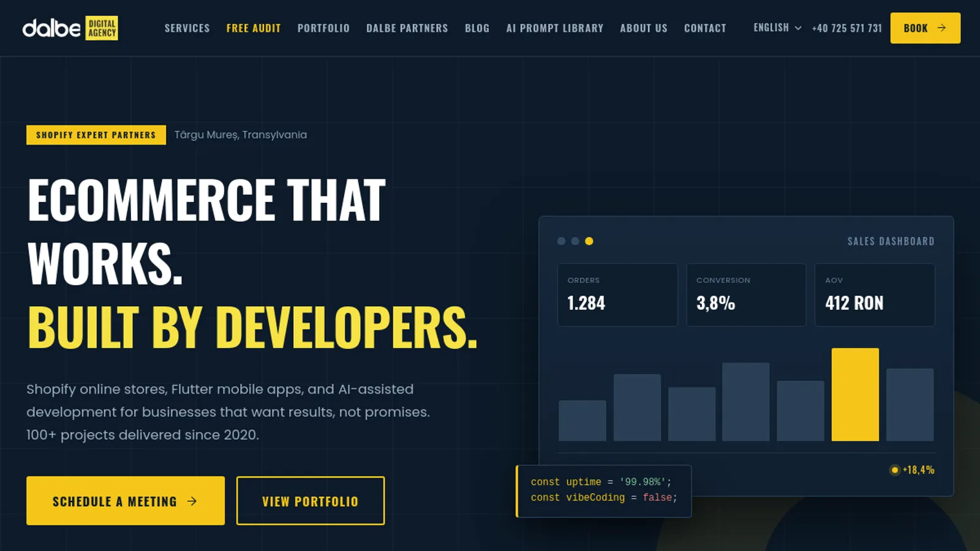Open Dalbe Partners page
The image size is (980, 551).
point(407,28)
